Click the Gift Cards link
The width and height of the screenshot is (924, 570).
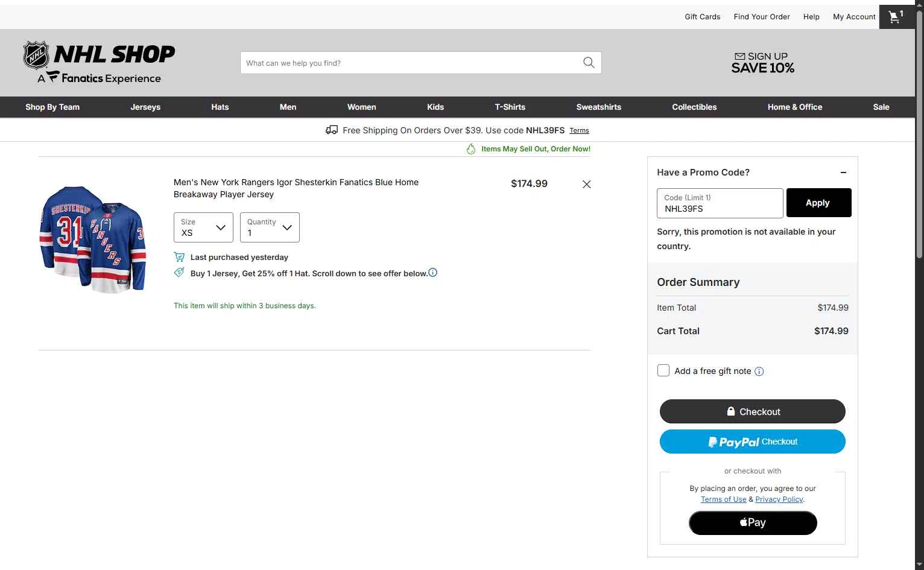703,17
